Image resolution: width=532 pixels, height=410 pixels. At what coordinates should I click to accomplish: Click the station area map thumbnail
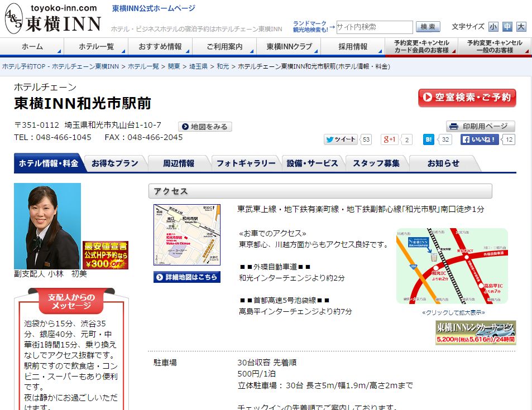coord(187,235)
